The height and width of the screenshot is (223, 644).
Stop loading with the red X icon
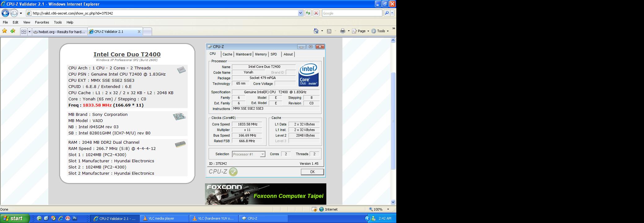(x=316, y=13)
